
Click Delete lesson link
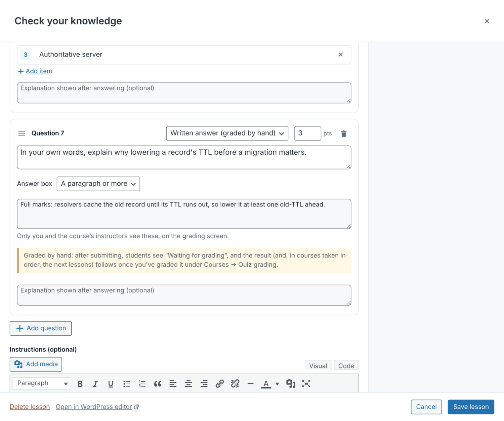point(30,407)
